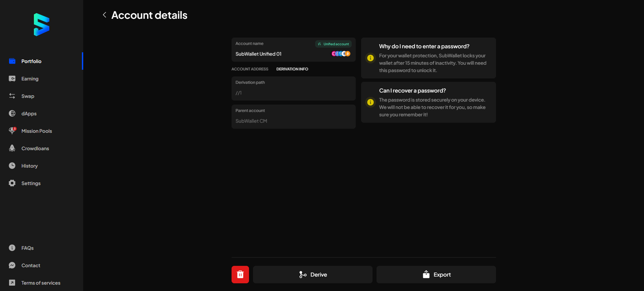Open Settings gear in sidebar
Viewport: 644px width, 291px height.
(x=12, y=183)
